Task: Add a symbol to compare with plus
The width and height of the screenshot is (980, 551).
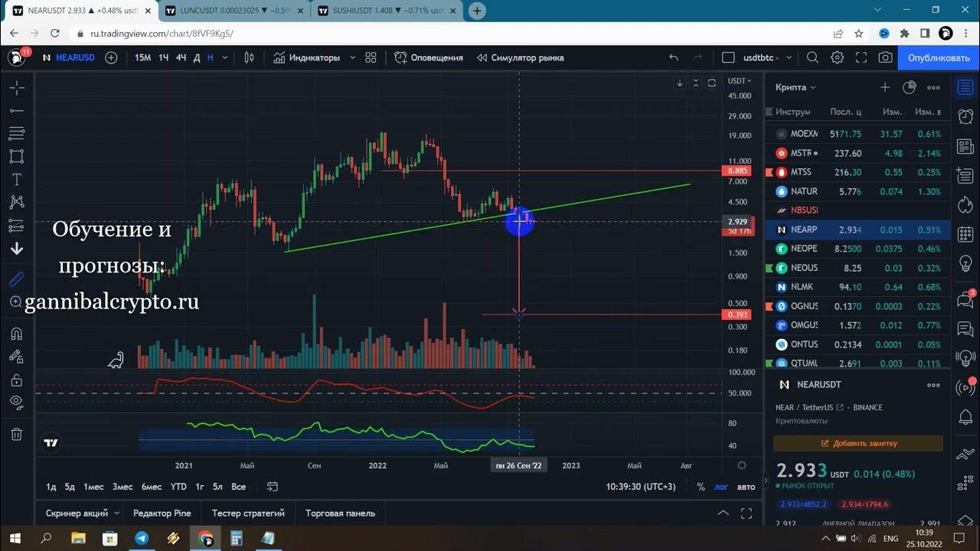Action: click(x=111, y=57)
